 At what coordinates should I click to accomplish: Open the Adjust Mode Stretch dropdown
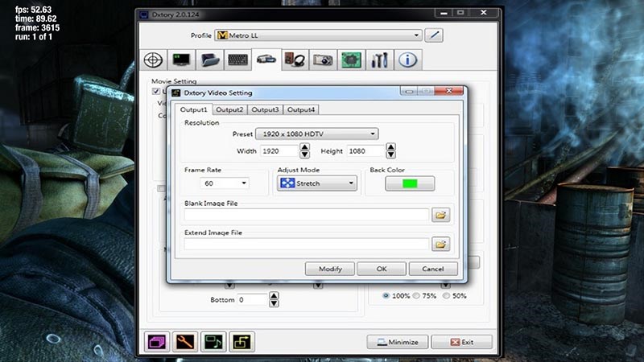[x=316, y=183]
